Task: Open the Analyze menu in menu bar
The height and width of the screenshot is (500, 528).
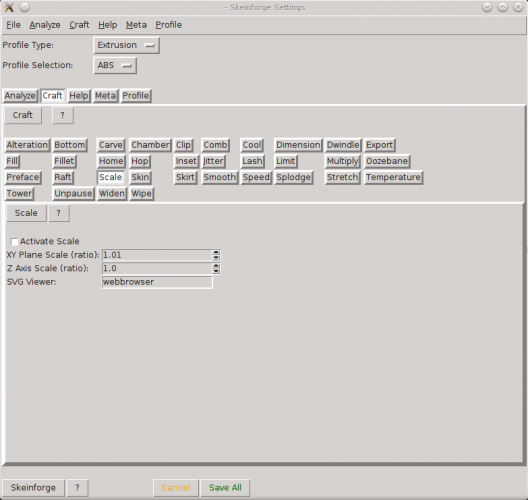Action: point(45,25)
